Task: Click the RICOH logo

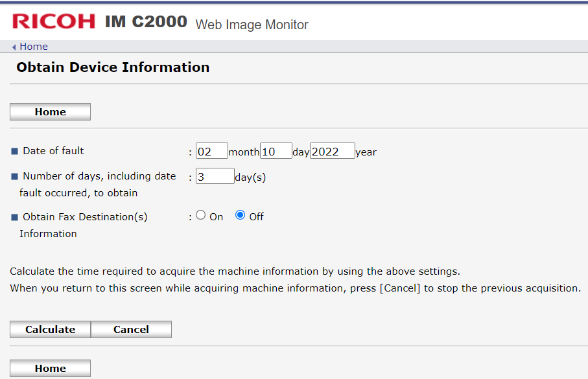Action: [x=54, y=21]
